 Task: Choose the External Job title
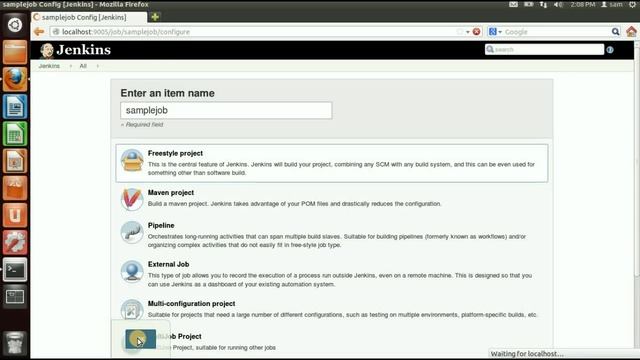coord(168,264)
